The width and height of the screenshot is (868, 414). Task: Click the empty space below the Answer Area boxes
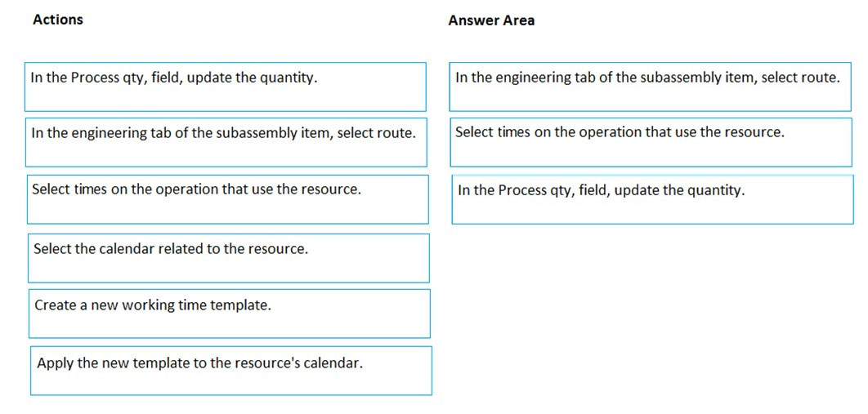(651, 310)
